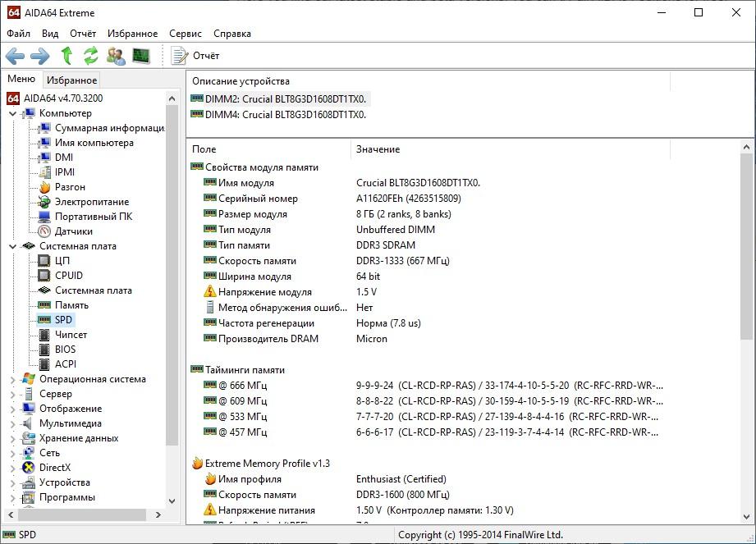Open the Файл menu
Viewport: 756px width, 544px height.
[18, 34]
